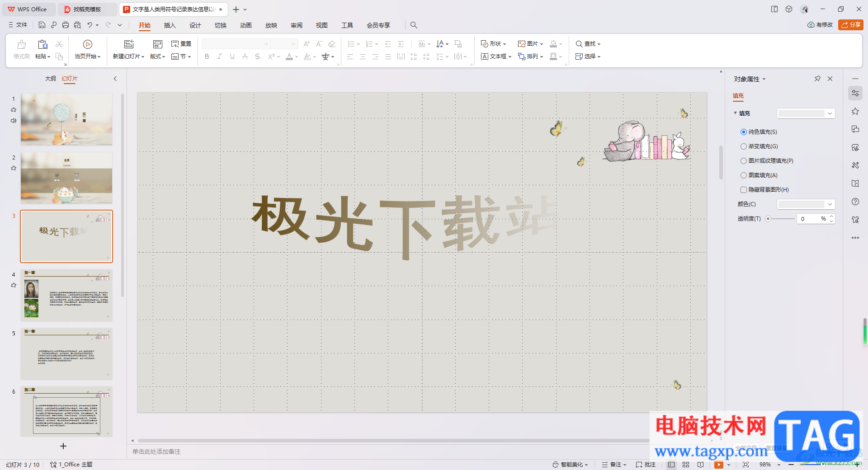This screenshot has width=868, height=470.
Task: Toggle animation star beside slide 4
Action: pos(14,285)
